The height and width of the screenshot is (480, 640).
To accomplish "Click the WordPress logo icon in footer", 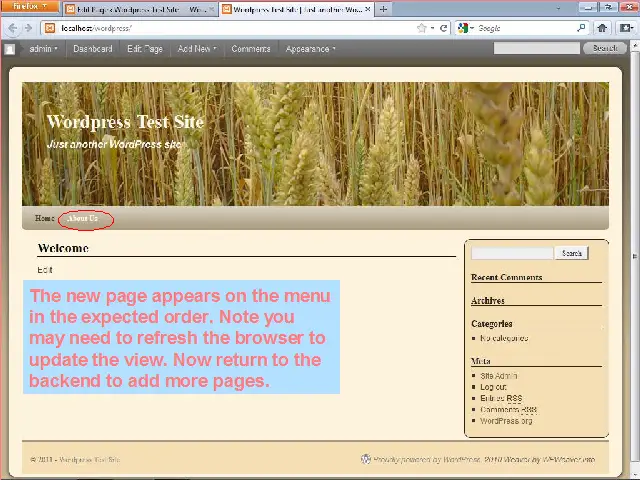I will click(x=366, y=459).
